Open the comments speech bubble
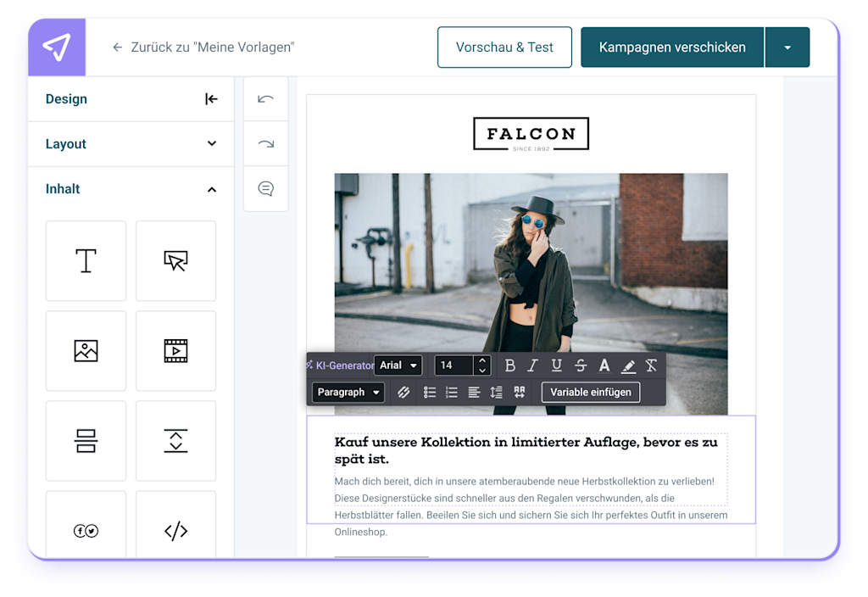 (x=266, y=188)
